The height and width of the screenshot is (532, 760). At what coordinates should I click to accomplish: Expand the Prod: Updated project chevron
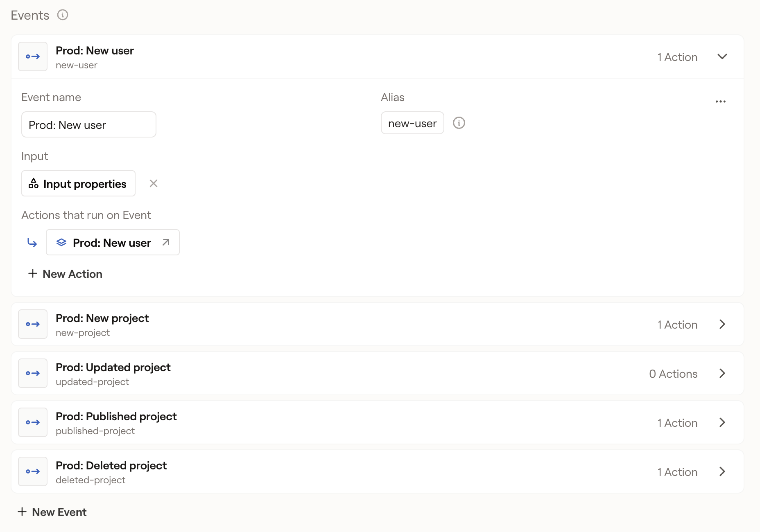coord(722,373)
